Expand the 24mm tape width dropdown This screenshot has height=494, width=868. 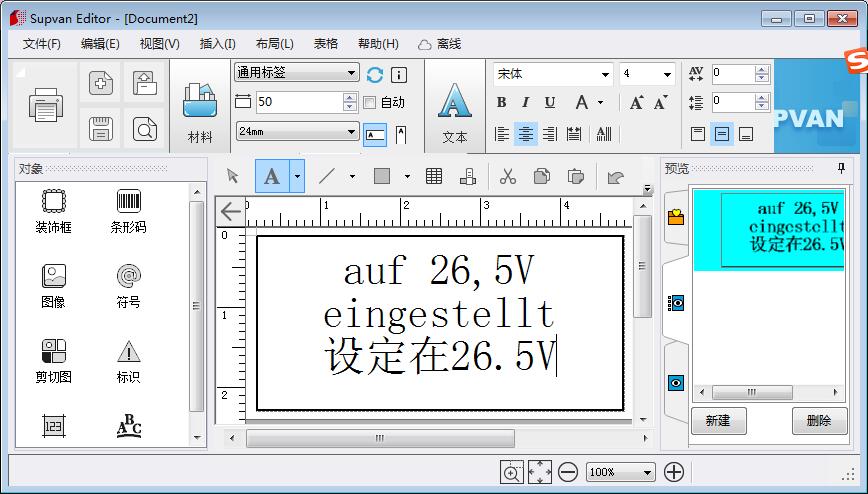pyautogui.click(x=296, y=132)
